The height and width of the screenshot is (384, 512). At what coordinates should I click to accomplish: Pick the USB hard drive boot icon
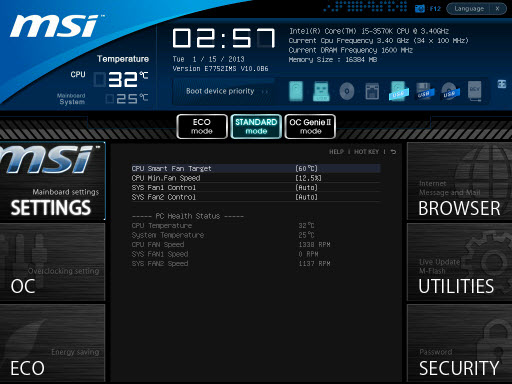pos(398,91)
